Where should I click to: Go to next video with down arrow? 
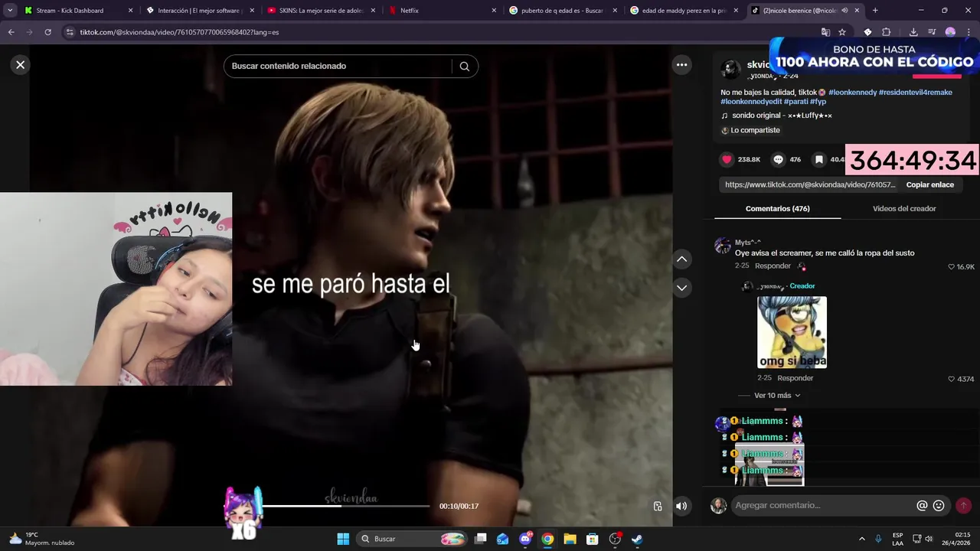tap(681, 288)
